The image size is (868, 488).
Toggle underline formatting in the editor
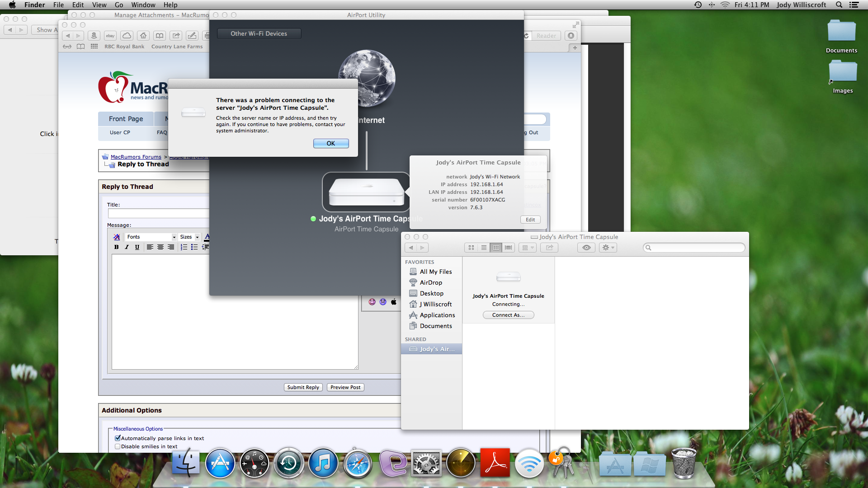point(137,247)
